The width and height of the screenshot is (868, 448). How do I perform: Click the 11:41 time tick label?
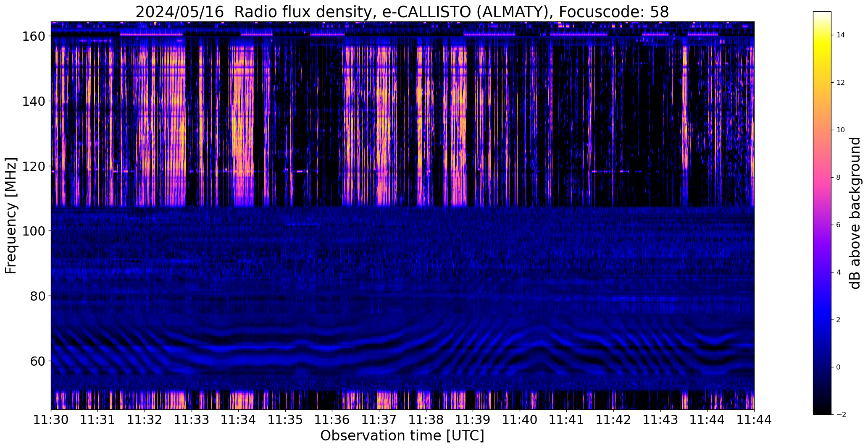click(x=567, y=419)
